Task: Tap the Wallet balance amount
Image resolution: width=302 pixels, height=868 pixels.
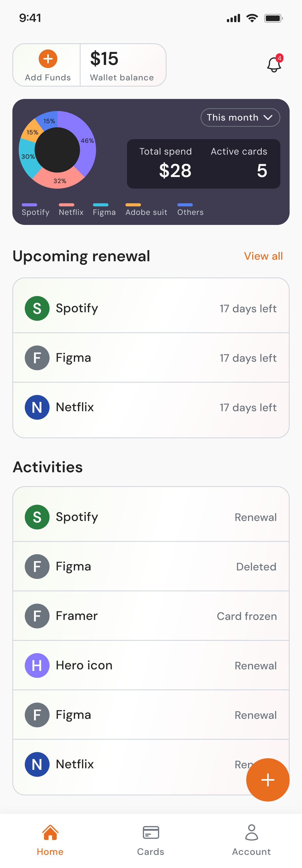Action: click(104, 59)
